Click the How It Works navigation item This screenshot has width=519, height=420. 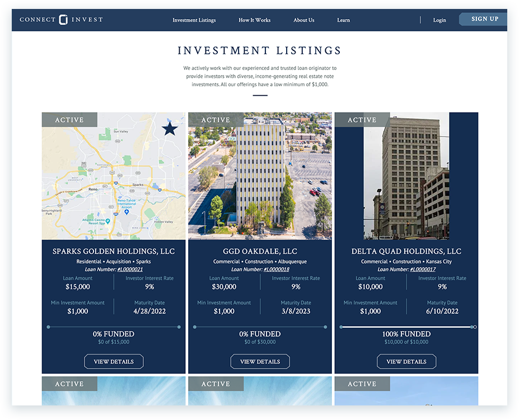254,20
